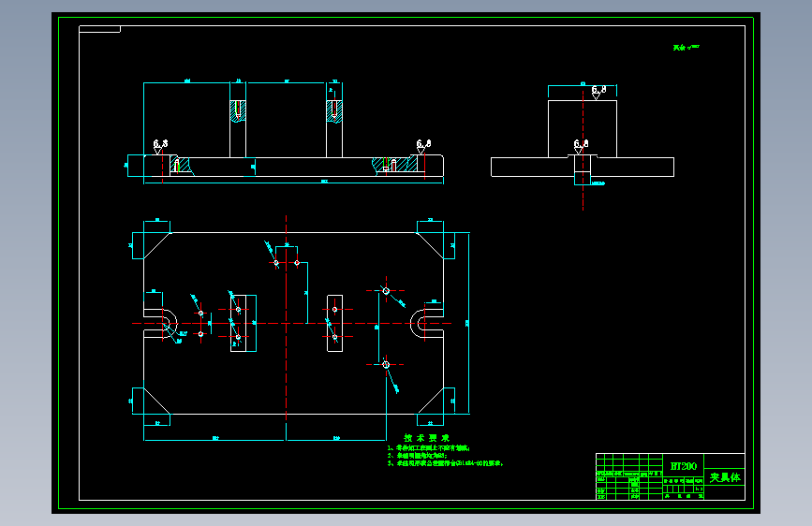Click the lower right hole circle in plan view
Screen dimensions: 812x526
coord(386,365)
